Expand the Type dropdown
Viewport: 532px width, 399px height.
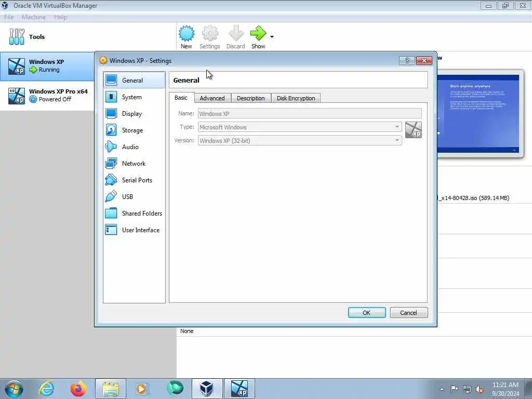tap(396, 127)
